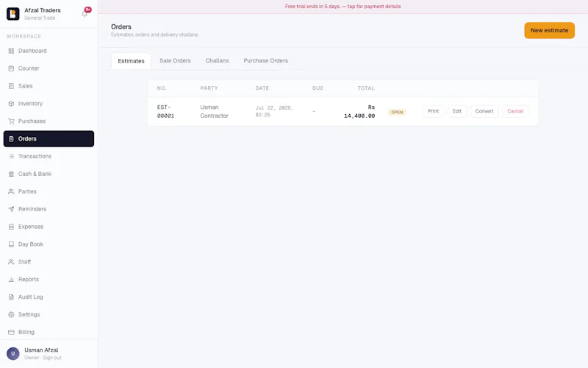Click the Usman Contractor party cell
The height and width of the screenshot is (368, 588).
click(x=214, y=112)
